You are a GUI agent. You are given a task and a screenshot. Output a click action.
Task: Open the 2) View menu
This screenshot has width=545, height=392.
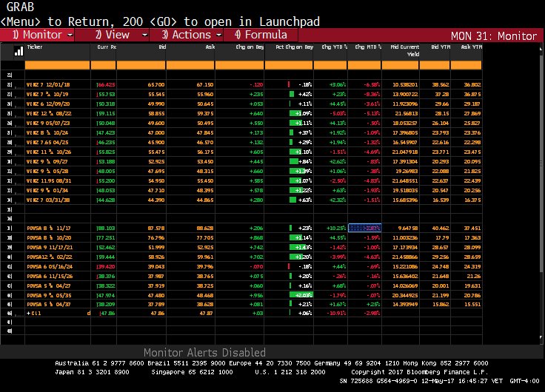[x=113, y=35]
